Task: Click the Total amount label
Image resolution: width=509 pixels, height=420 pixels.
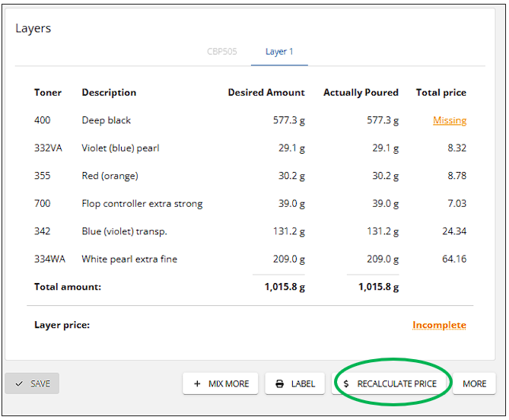Action: pos(68,287)
